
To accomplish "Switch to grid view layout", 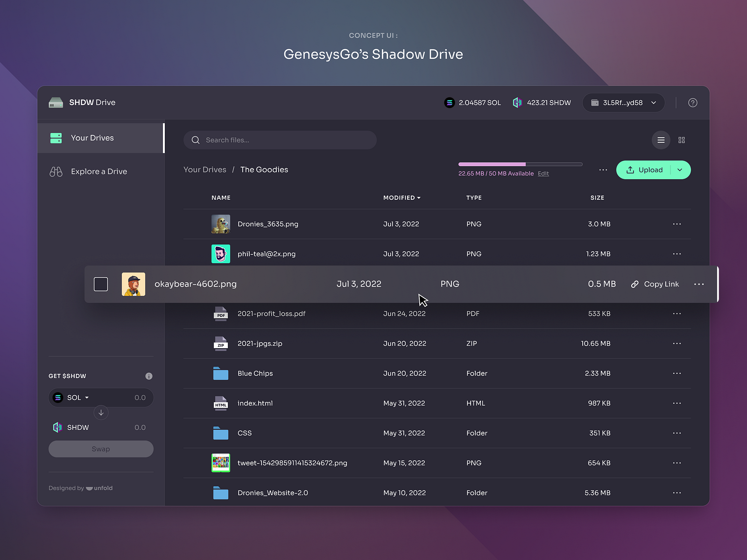I will point(682,140).
